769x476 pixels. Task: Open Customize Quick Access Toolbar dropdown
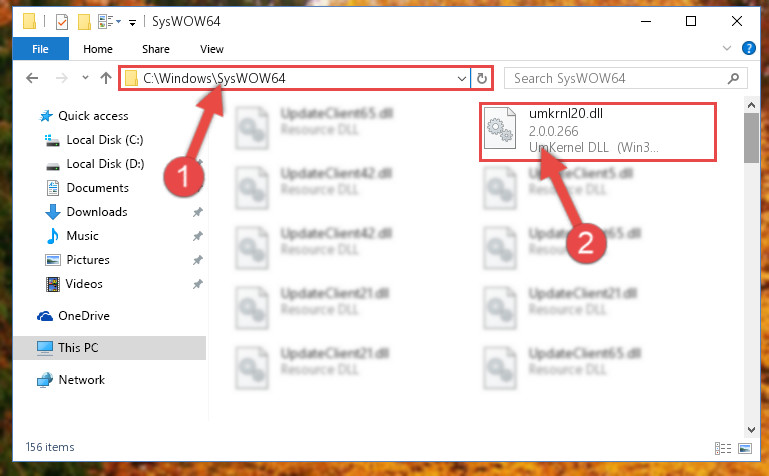pos(132,22)
